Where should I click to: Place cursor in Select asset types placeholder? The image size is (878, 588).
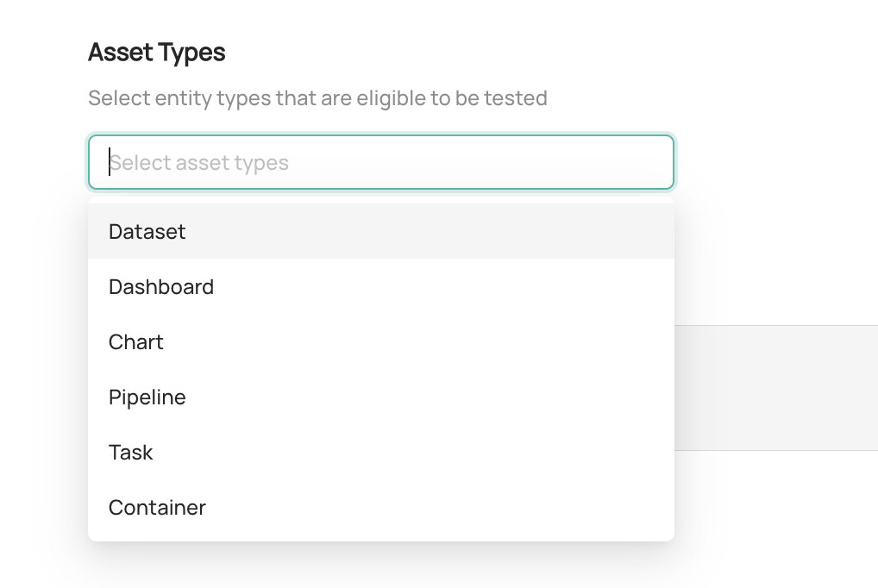(199, 163)
